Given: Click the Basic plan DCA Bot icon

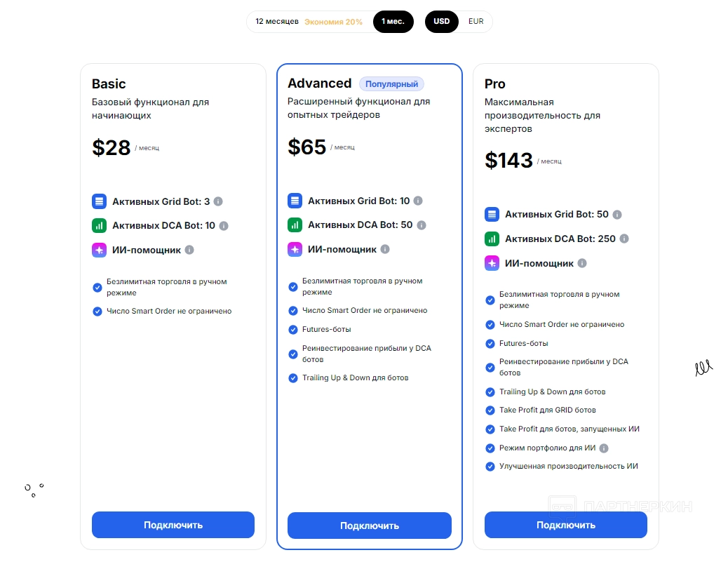Looking at the screenshot, I should (99, 226).
